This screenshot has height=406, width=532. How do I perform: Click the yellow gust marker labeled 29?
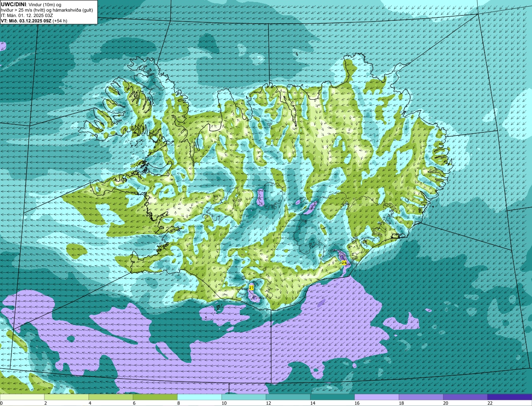coord(344,263)
